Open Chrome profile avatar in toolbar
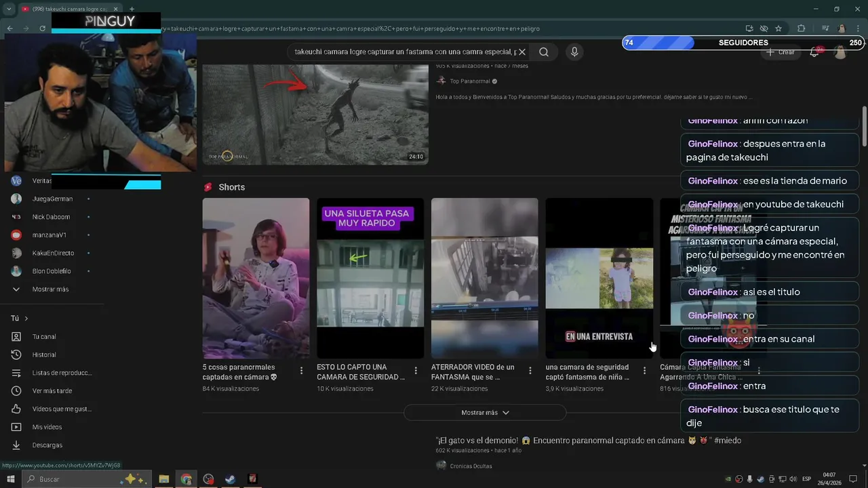This screenshot has width=868, height=488. click(842, 28)
